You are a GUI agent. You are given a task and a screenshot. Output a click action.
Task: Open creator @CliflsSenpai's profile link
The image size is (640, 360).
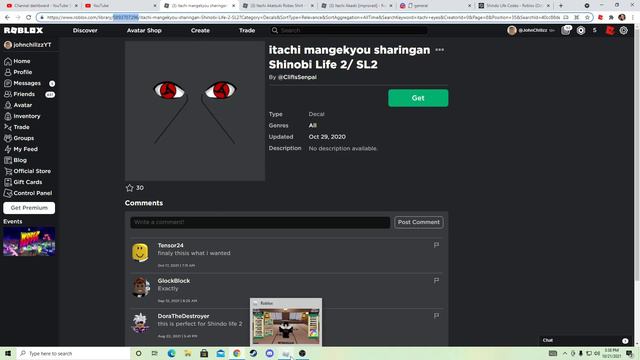click(x=297, y=77)
